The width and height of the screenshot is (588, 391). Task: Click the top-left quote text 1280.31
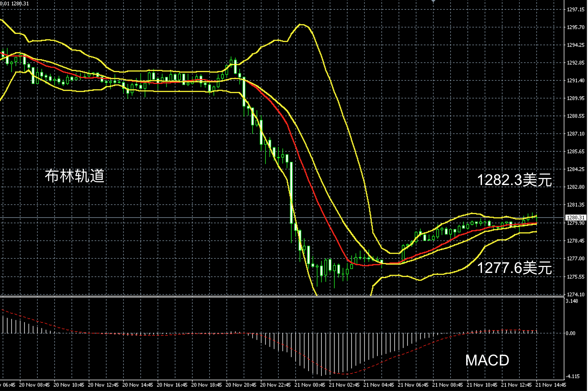[20, 3]
